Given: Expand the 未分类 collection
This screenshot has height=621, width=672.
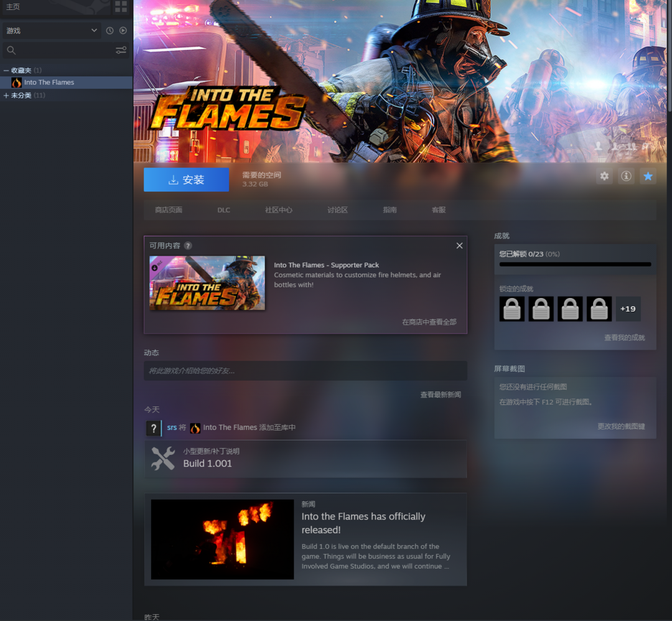Looking at the screenshot, I should click(6, 95).
